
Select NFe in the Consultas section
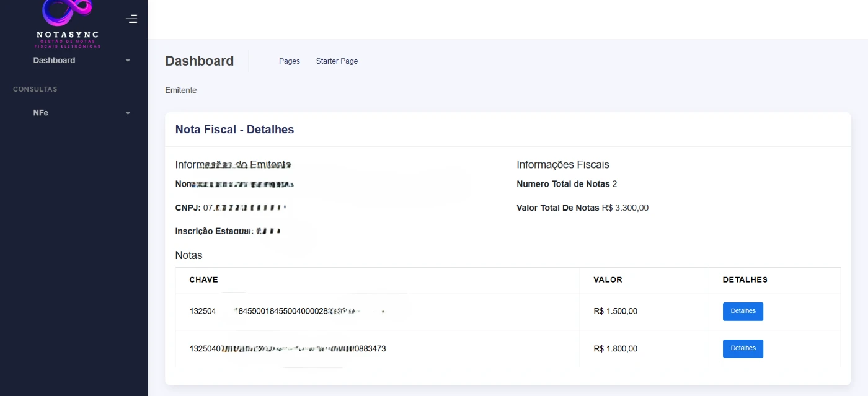41,113
